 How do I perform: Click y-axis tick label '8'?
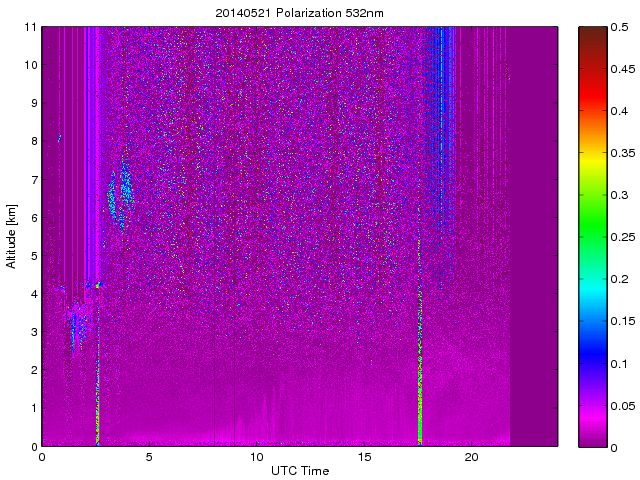33,141
